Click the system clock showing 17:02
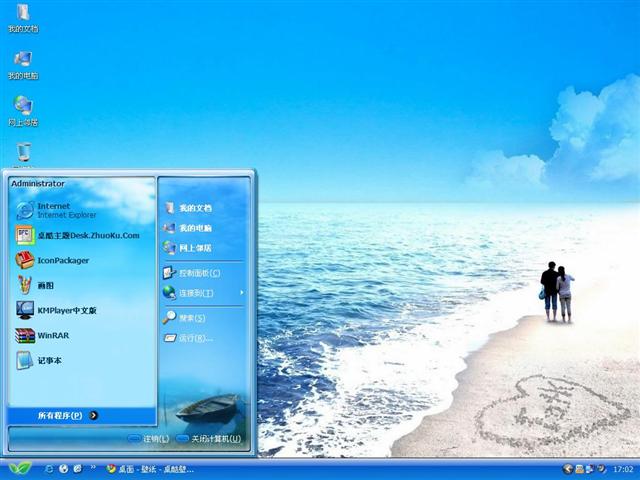 (x=622, y=468)
